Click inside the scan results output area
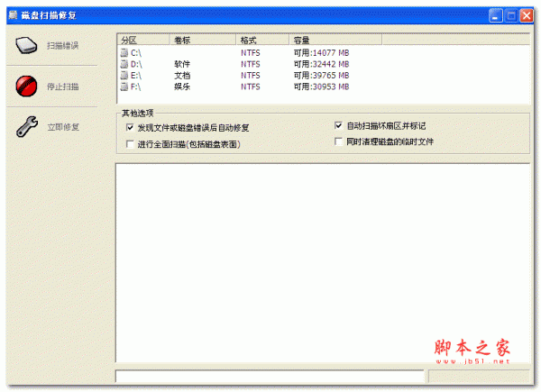 pyautogui.click(x=323, y=263)
